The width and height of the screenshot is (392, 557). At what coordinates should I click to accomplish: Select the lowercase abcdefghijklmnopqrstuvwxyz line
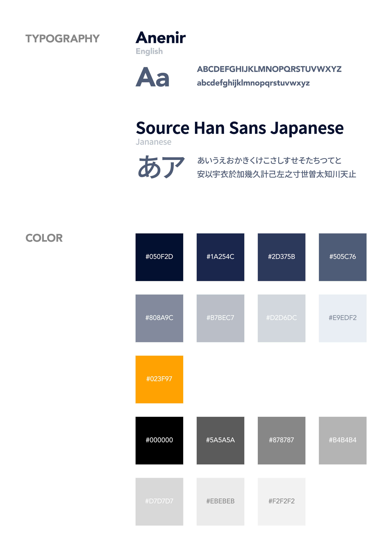click(x=253, y=83)
